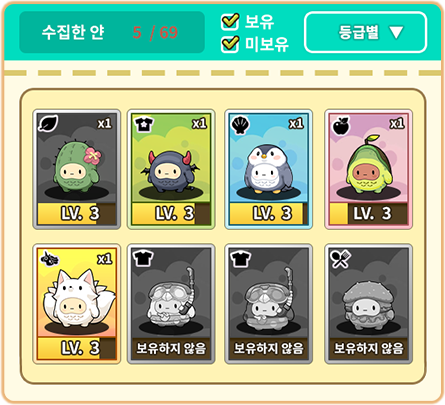Click the berry icon on white fox card
445x405 pixels.
point(49,259)
